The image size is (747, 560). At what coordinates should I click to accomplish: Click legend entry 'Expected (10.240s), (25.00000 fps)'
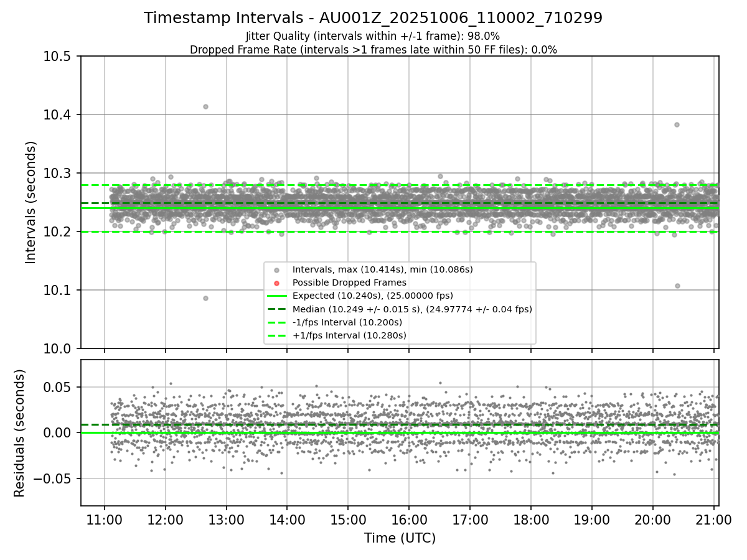373,296
